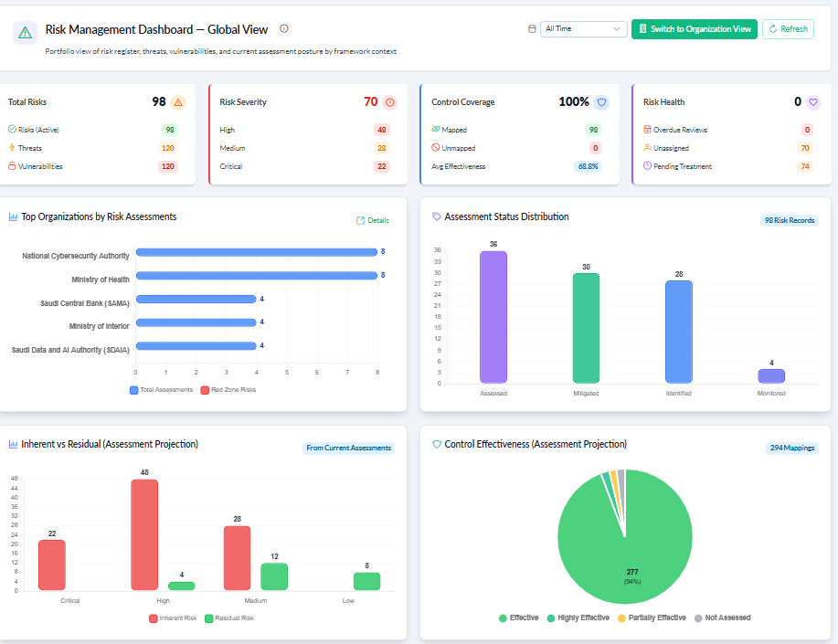Click the 98 Mapped count badge
838x644 pixels.
pyautogui.click(x=593, y=130)
